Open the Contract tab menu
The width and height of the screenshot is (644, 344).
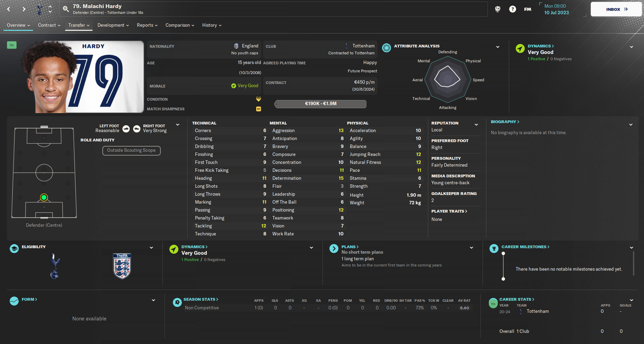[49, 25]
